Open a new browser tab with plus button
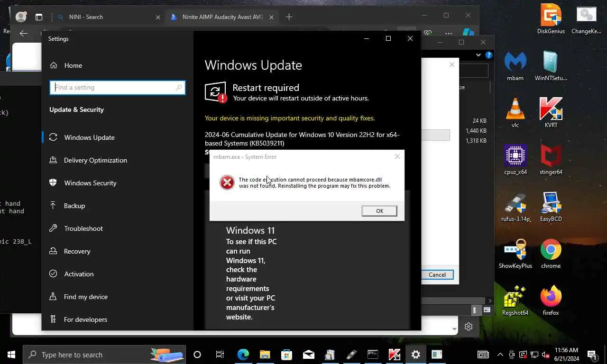 click(289, 17)
